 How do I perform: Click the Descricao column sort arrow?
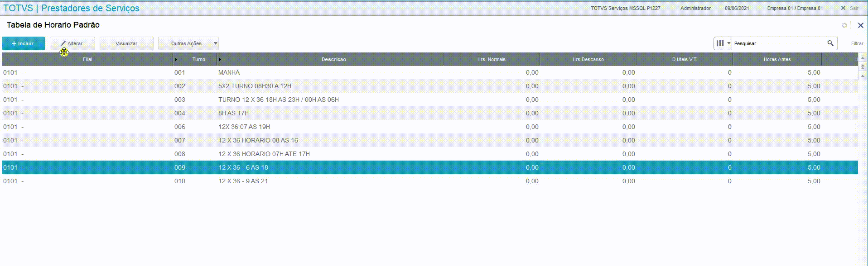(x=220, y=59)
